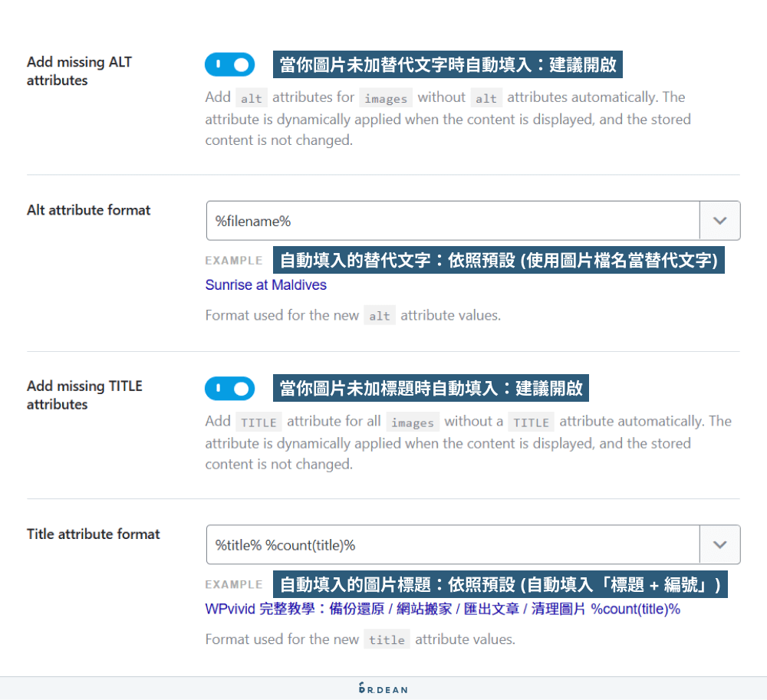767x700 pixels.
Task: Click the "images" badge in TITLE description
Action: click(413, 422)
